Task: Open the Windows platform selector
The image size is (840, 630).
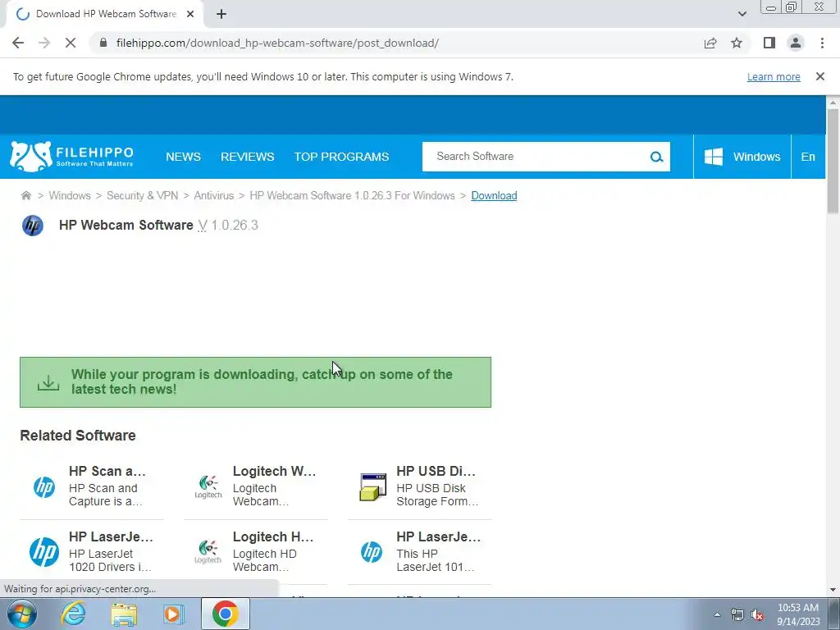Action: (742, 157)
